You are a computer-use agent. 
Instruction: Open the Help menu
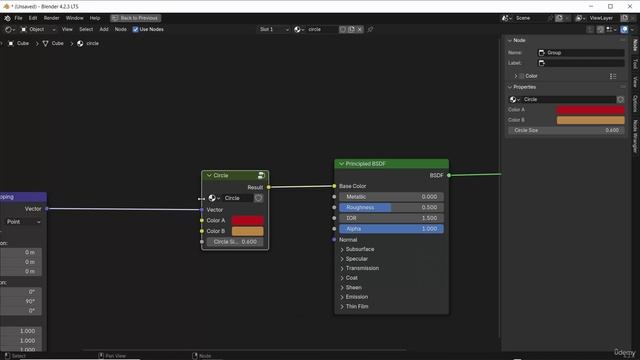coord(95,18)
